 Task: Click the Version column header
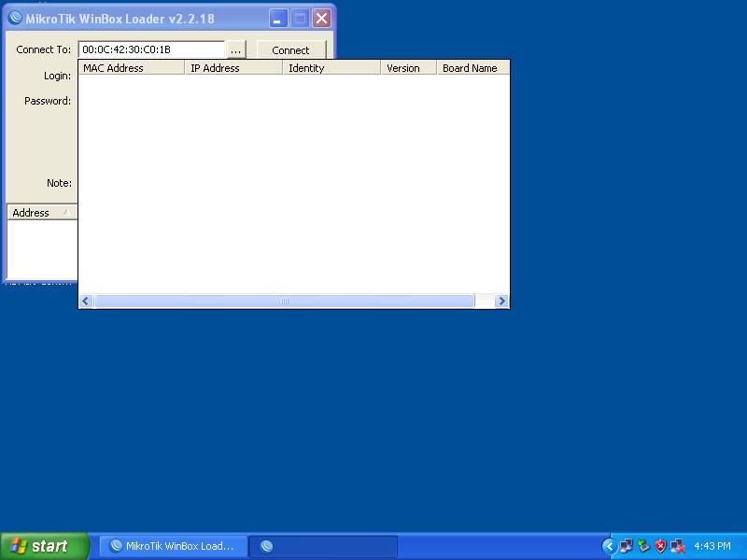[408, 67]
